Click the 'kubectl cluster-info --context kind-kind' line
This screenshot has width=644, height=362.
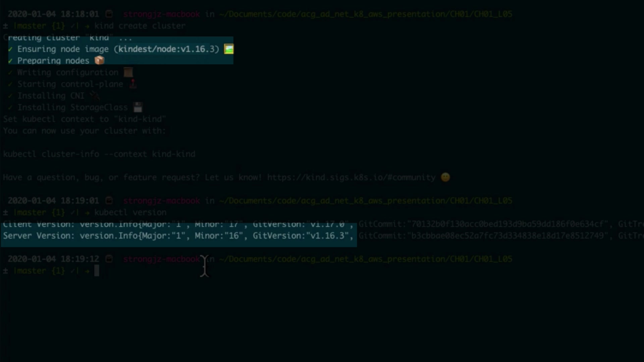coord(99,154)
